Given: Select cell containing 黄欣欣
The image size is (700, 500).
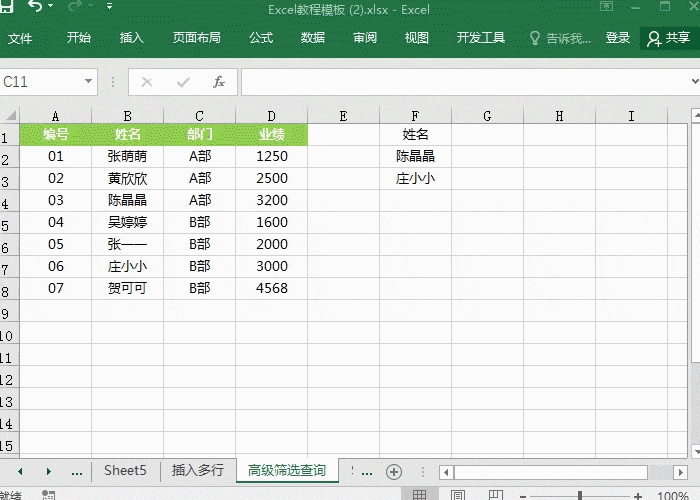Looking at the screenshot, I should tap(127, 179).
